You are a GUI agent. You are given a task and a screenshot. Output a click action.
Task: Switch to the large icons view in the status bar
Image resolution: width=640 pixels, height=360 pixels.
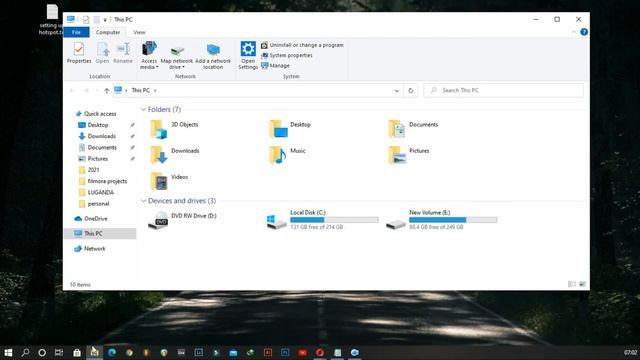click(x=582, y=284)
